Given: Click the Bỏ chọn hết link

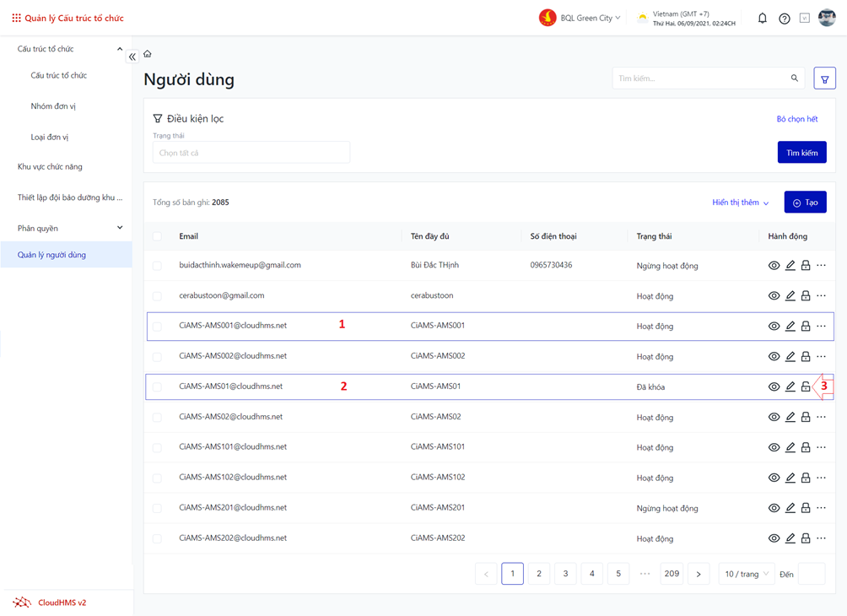Looking at the screenshot, I should coord(796,119).
